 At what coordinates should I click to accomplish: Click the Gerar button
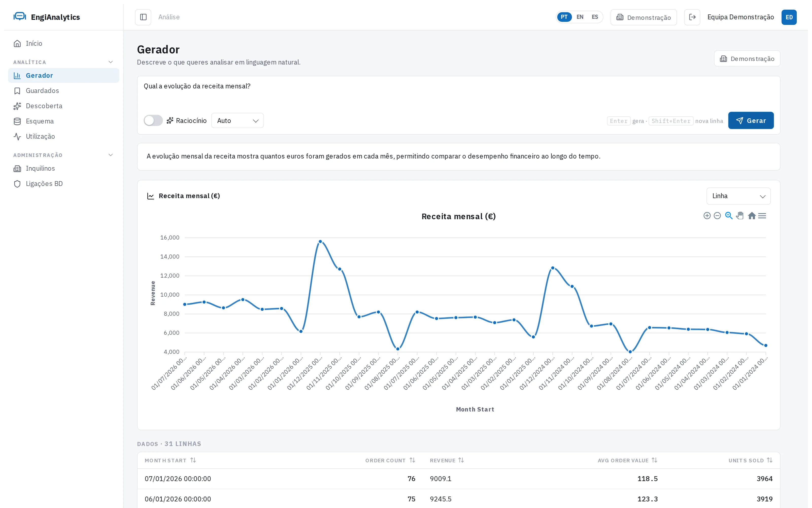pyautogui.click(x=751, y=121)
